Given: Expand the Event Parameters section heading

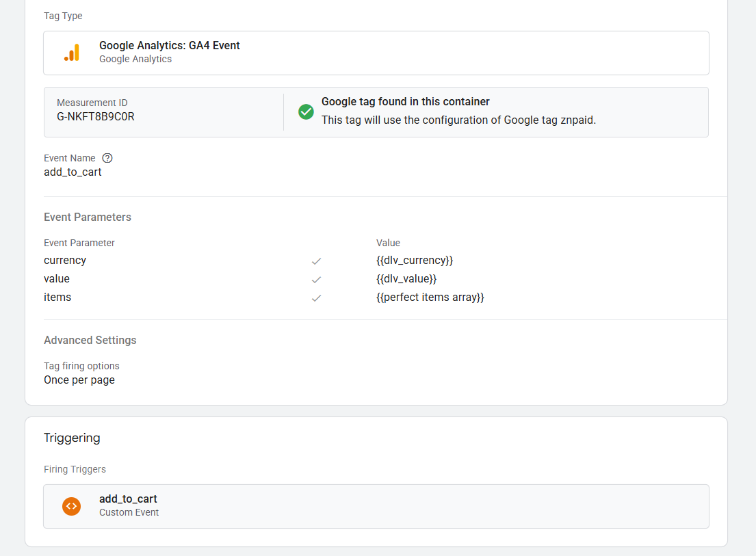Looking at the screenshot, I should click(x=88, y=217).
